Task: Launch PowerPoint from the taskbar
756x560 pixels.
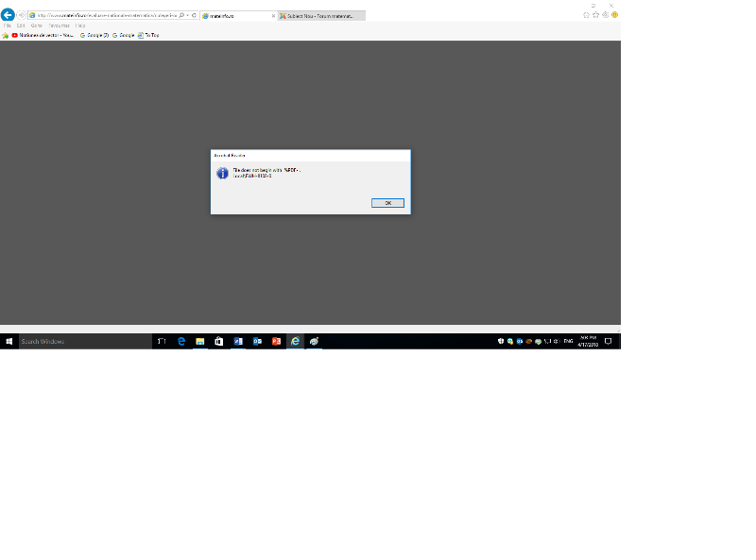Action: click(276, 341)
